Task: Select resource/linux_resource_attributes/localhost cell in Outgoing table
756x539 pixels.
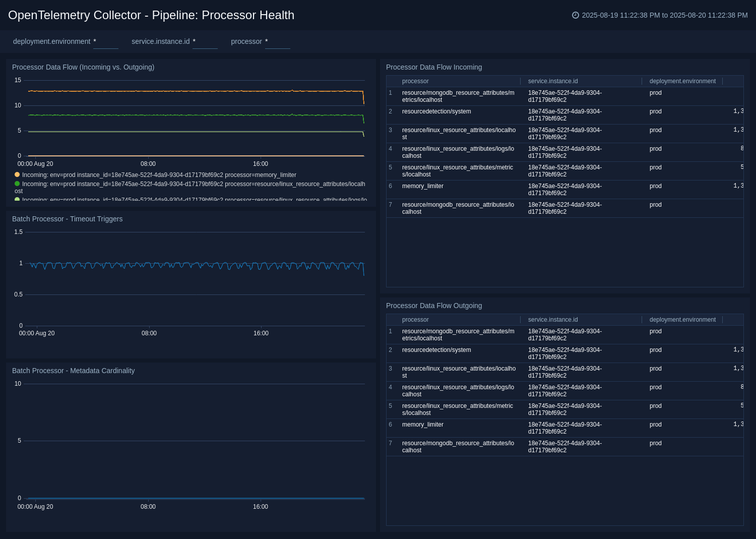Action: 459,372
